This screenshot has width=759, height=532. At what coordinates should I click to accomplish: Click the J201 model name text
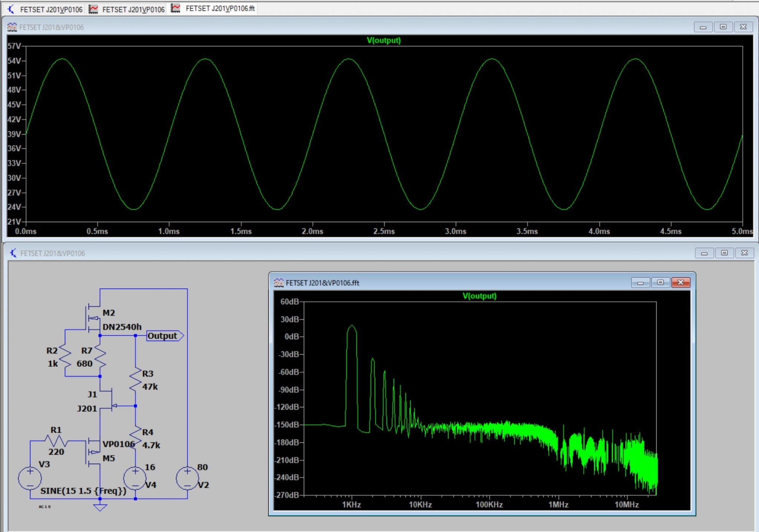[x=87, y=409]
